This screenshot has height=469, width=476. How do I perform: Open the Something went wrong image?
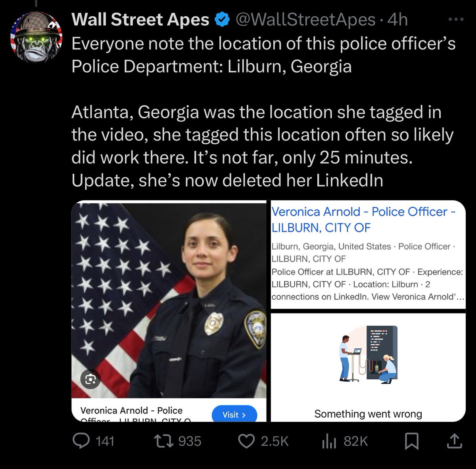click(x=368, y=367)
